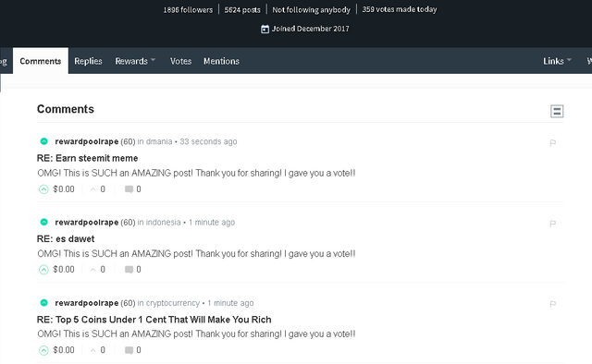Open the Replies tab
Screen dimensions: 592x364
coord(88,61)
